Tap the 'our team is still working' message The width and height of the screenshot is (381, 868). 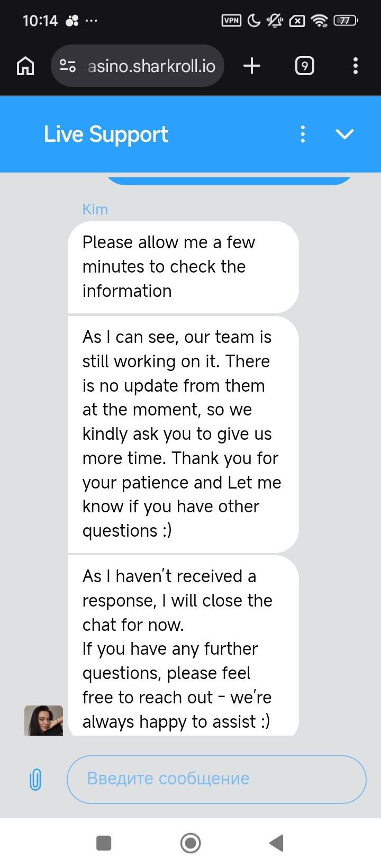(183, 434)
